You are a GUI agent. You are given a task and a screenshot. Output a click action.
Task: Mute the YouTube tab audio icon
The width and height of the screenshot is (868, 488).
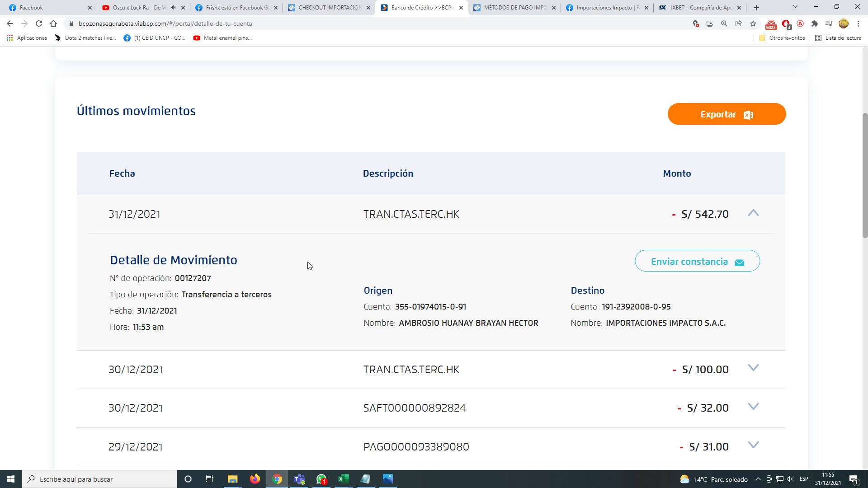coord(174,8)
